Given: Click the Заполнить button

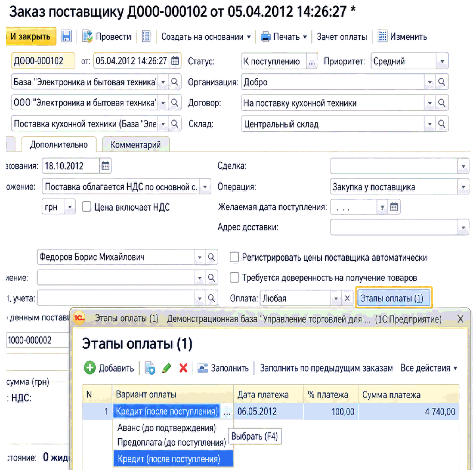Looking at the screenshot, I should [223, 368].
